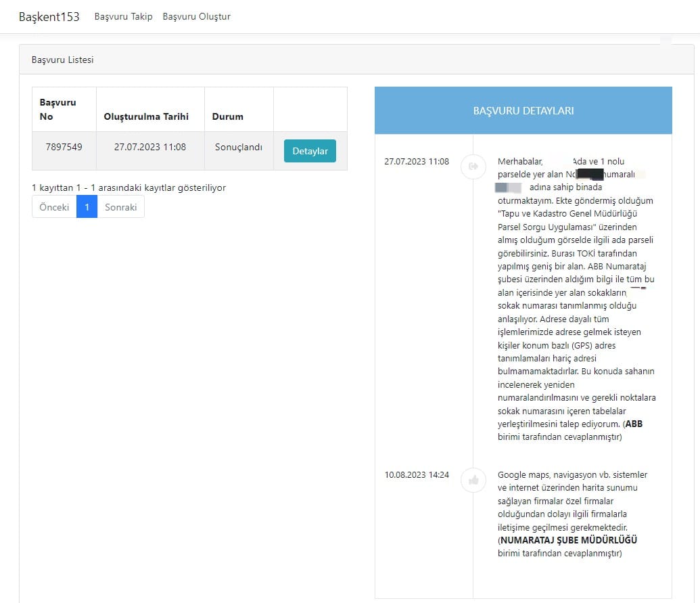Click the reply starting with Google maps
Image resolution: width=700 pixels, height=603 pixels.
(x=572, y=514)
